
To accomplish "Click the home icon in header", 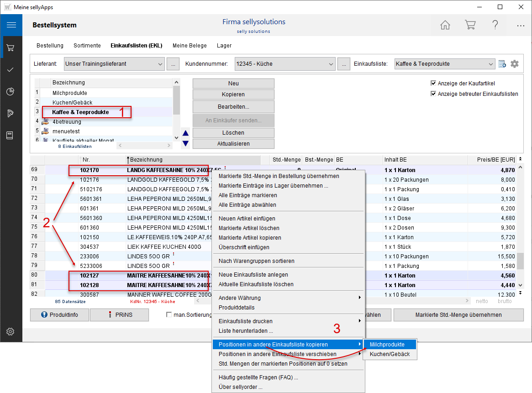I will pyautogui.click(x=445, y=25).
